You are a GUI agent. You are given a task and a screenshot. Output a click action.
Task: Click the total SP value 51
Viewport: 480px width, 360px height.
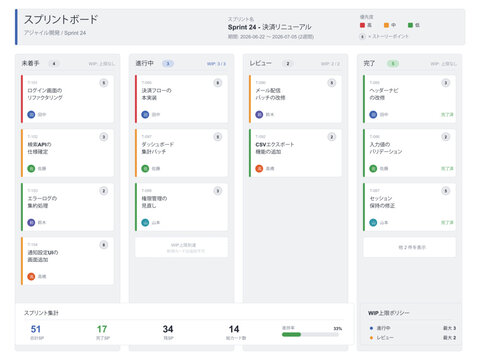coord(36,329)
